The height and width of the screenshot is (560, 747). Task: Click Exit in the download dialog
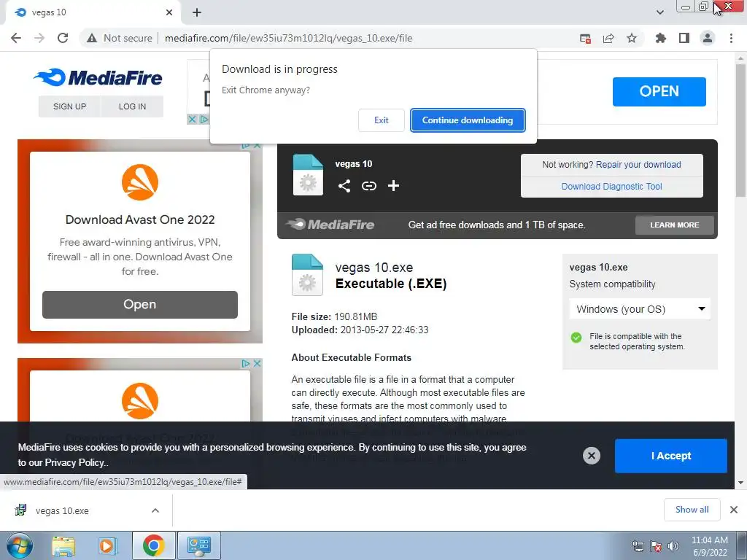[381, 120]
